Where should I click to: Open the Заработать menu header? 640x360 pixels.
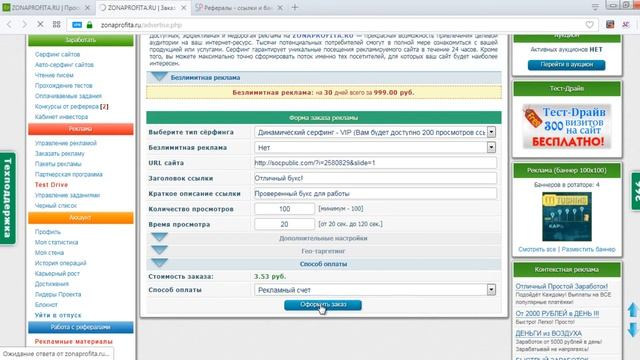pos(81,40)
